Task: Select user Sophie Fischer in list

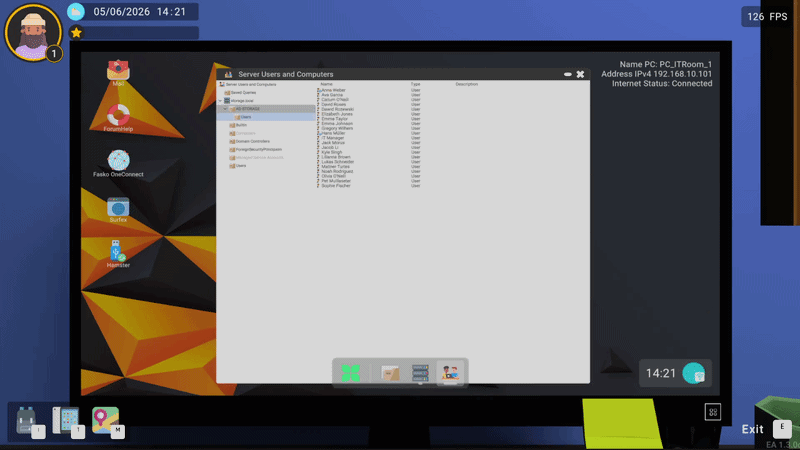Action: tap(334, 186)
